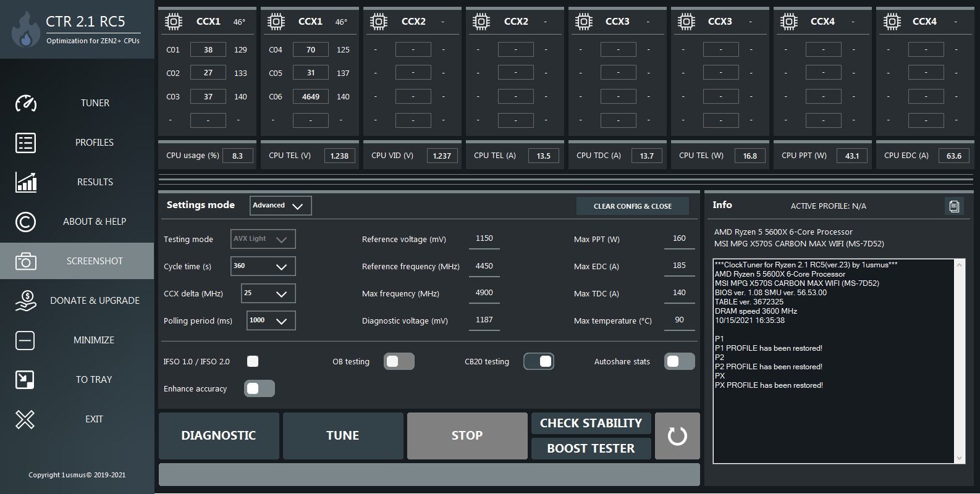This screenshot has width=980, height=494.
Task: Click the Reference frequency field 4450
Action: click(x=484, y=266)
